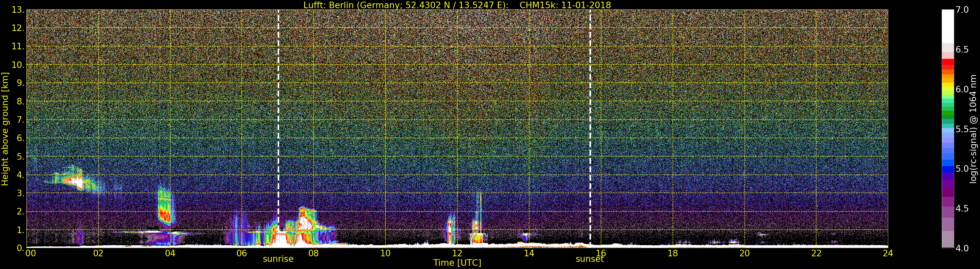Click the '12.' tick on the height axis
Viewport: 980px width, 269px height.
[x=18, y=28]
